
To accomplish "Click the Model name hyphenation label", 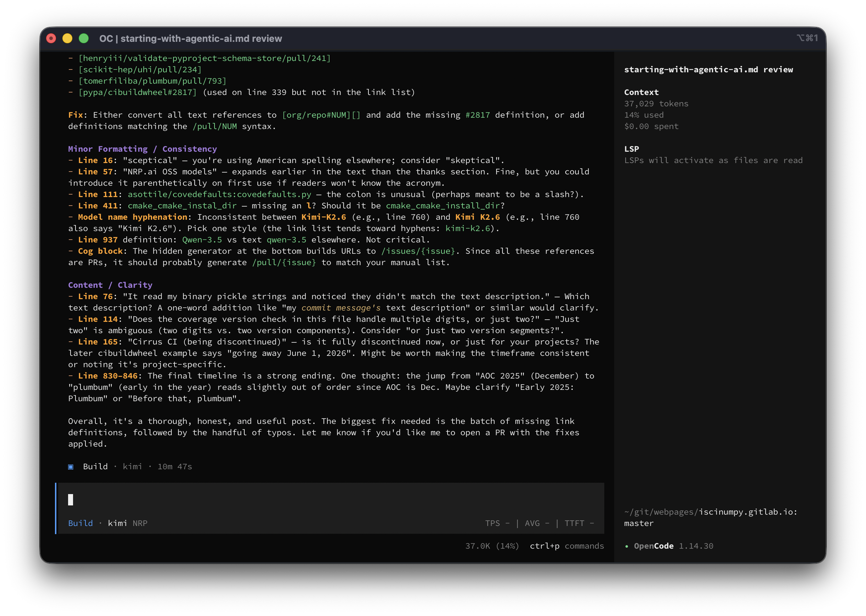I will [133, 217].
